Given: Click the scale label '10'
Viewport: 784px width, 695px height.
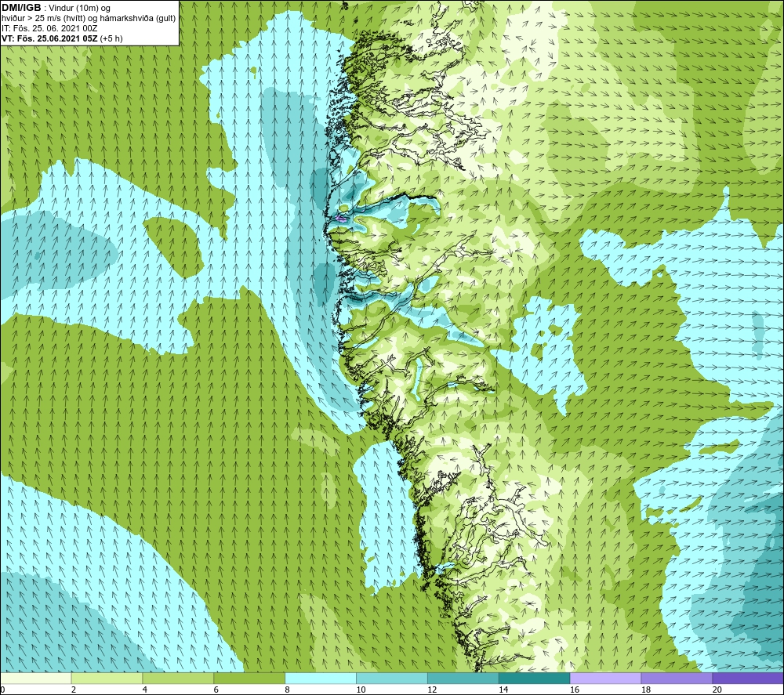Looking at the screenshot, I should (361, 690).
